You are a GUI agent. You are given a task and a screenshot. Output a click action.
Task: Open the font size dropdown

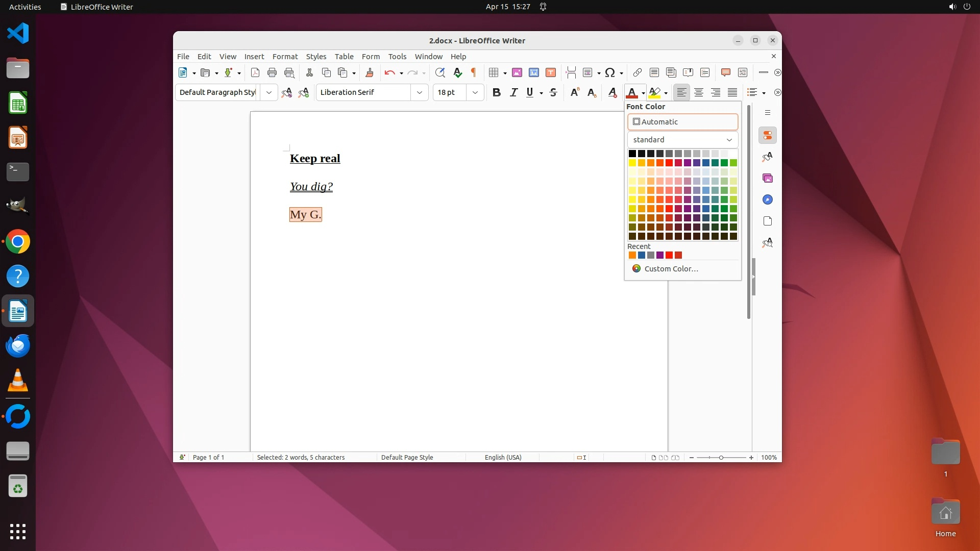pos(475,92)
